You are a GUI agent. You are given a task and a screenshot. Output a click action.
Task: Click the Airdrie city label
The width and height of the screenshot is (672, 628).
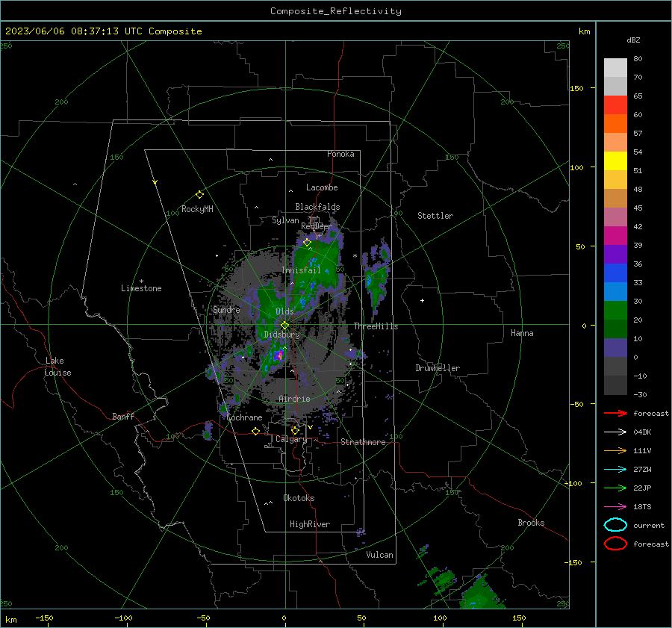click(294, 399)
